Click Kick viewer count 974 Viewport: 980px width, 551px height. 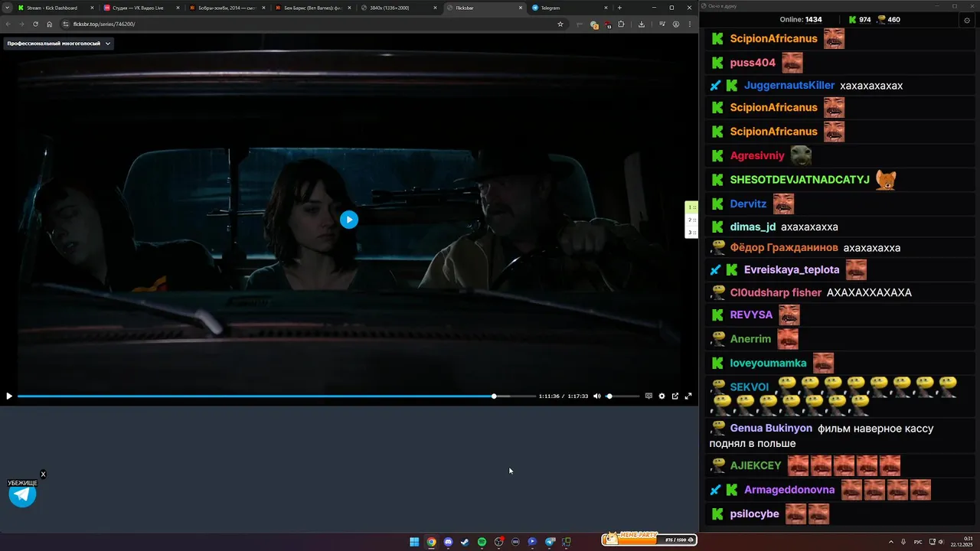860,20
